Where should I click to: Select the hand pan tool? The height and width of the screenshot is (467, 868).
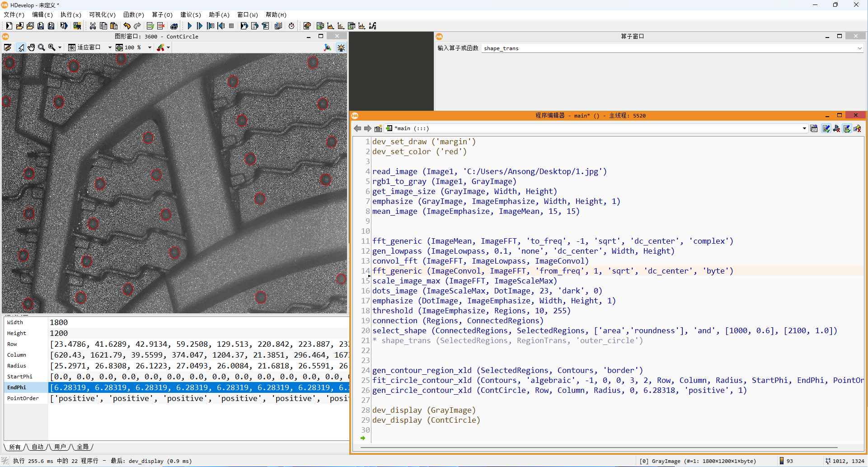click(31, 47)
